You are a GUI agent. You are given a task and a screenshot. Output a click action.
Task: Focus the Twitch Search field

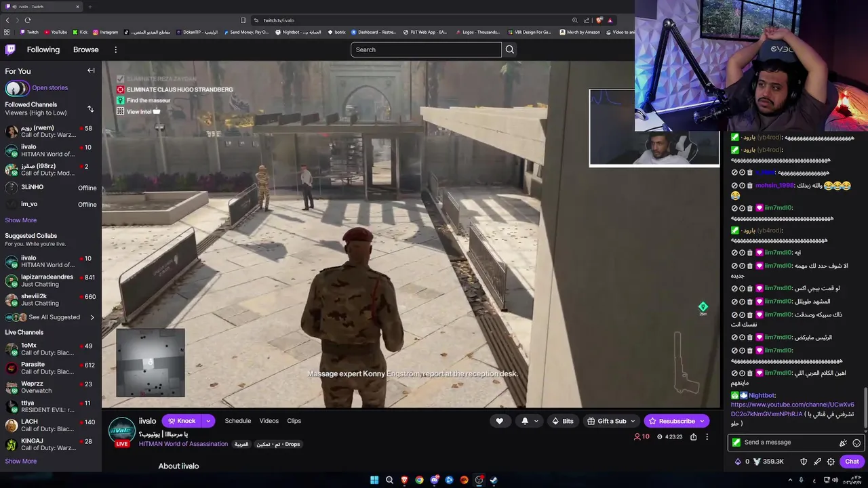[x=426, y=49]
